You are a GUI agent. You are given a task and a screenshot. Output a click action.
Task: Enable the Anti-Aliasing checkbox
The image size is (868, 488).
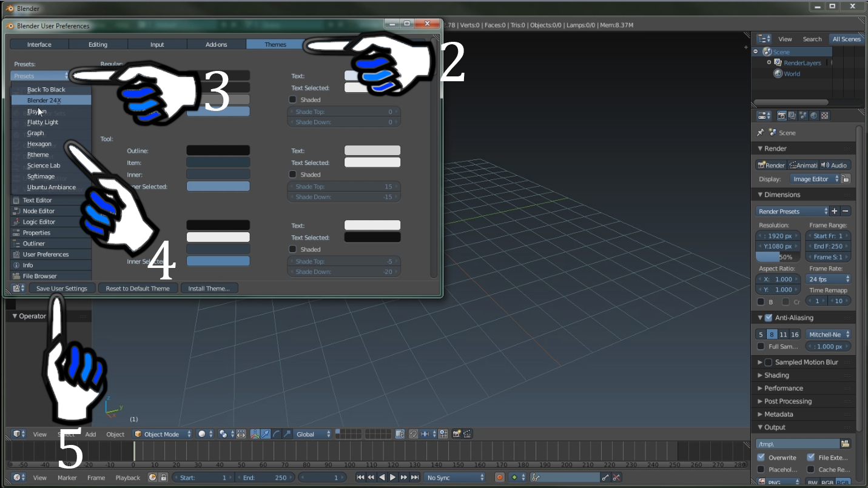point(769,318)
